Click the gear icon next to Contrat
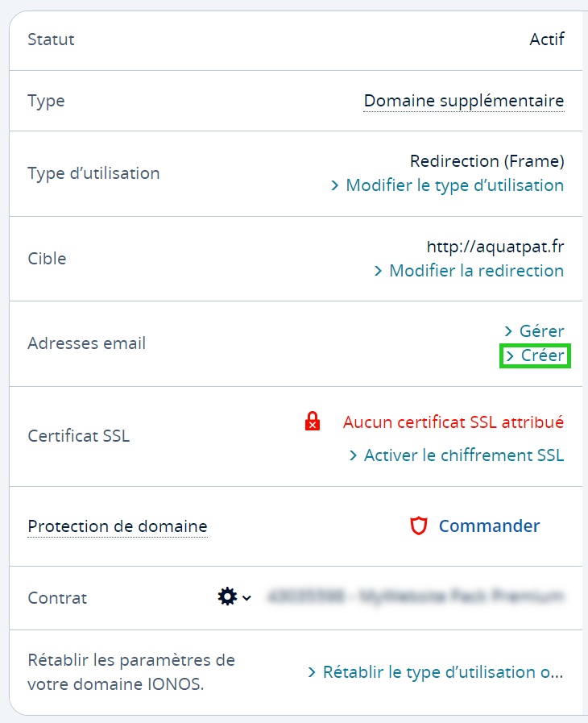The height and width of the screenshot is (723, 588). pos(227,596)
